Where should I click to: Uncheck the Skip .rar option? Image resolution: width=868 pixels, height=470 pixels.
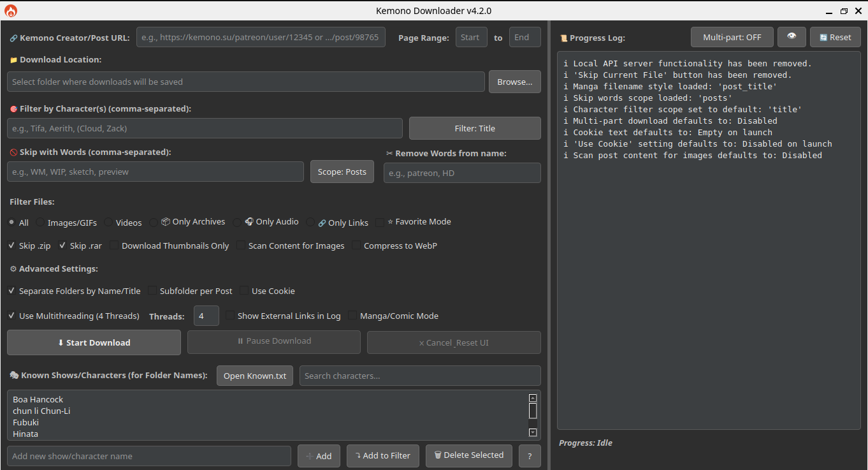pyautogui.click(x=62, y=246)
